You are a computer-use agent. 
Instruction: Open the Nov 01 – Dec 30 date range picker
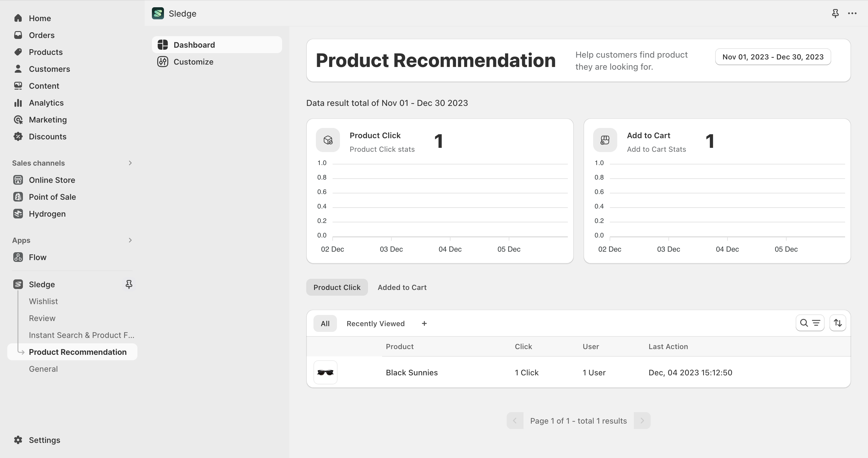[773, 57]
